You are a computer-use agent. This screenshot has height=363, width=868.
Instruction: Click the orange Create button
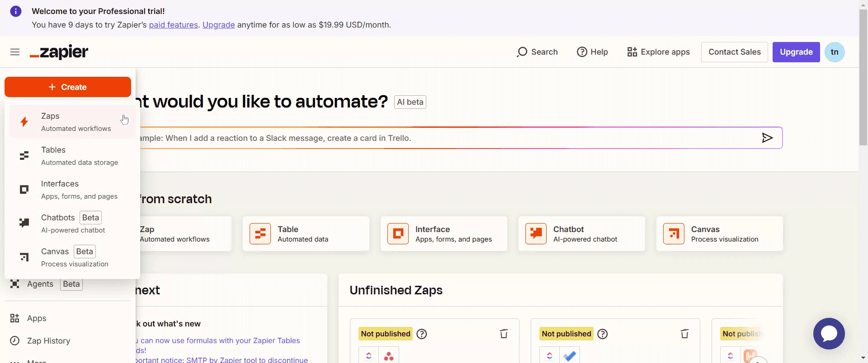(68, 87)
